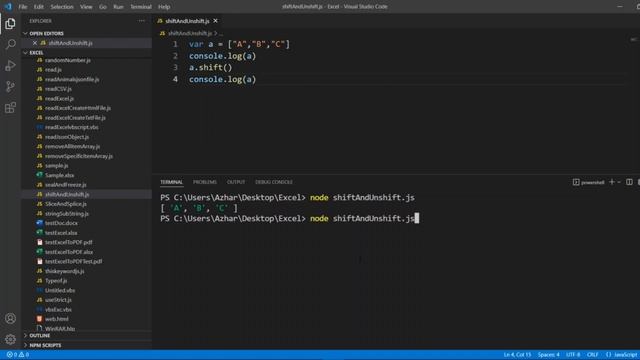Switch to the Debug Console tab
640x360 pixels.
(274, 182)
